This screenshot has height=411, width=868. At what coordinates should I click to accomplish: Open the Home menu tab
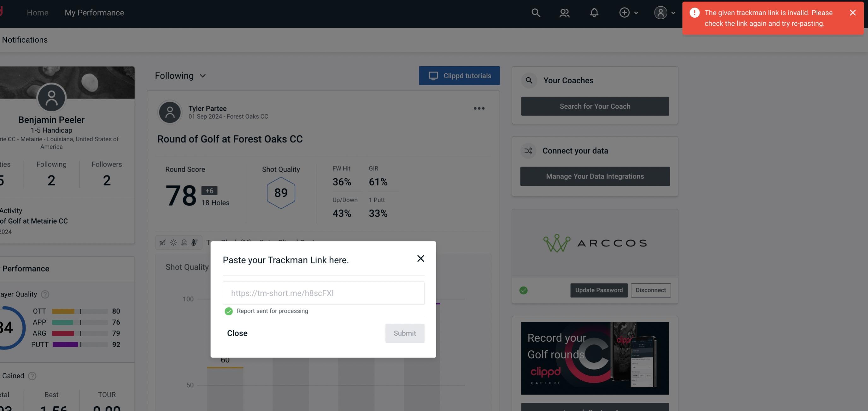[x=38, y=12]
